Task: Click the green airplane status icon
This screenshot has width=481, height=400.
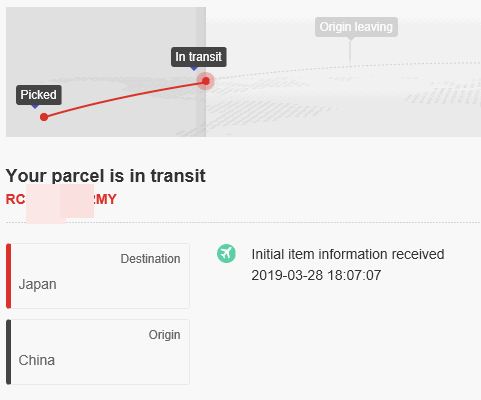Action: pos(226,254)
